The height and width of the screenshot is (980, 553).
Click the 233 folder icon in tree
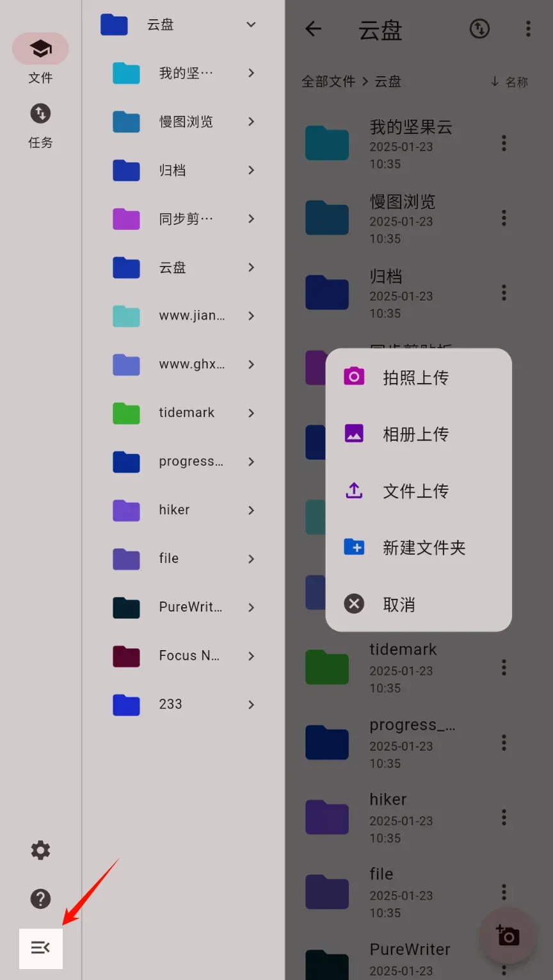(127, 705)
